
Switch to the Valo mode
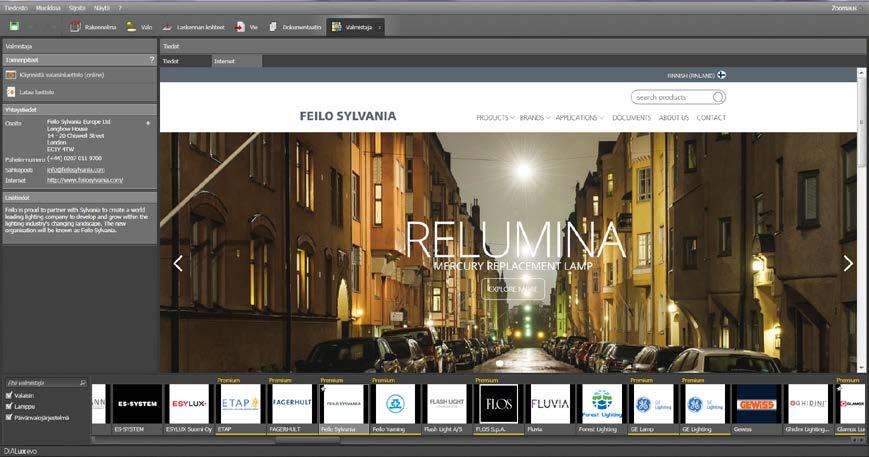pyautogui.click(x=139, y=27)
